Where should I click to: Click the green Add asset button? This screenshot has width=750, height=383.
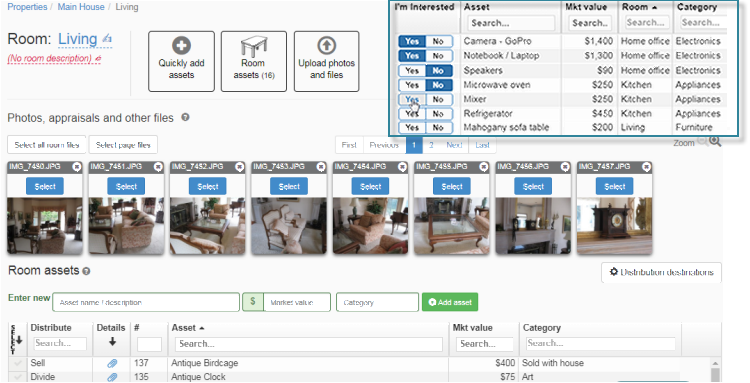pos(450,302)
